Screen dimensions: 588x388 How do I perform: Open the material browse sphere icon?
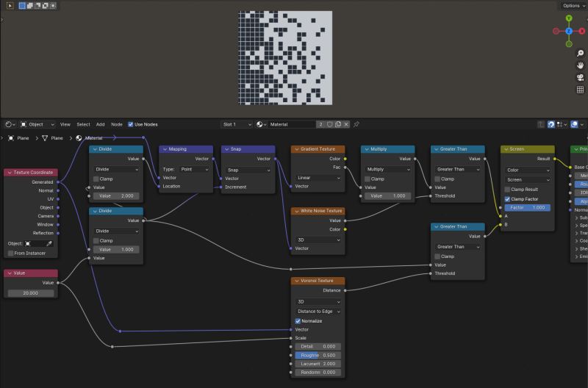[x=262, y=124]
